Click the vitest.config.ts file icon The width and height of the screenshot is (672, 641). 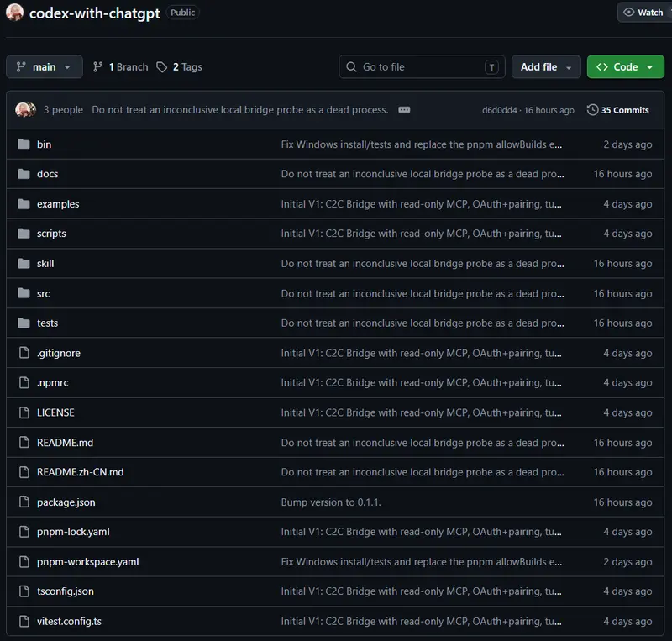pyautogui.click(x=24, y=621)
